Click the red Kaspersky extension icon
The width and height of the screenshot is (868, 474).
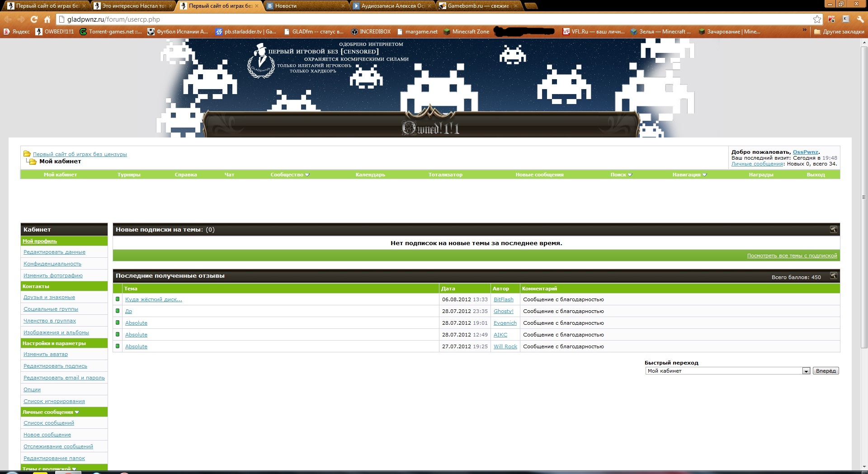point(831,19)
